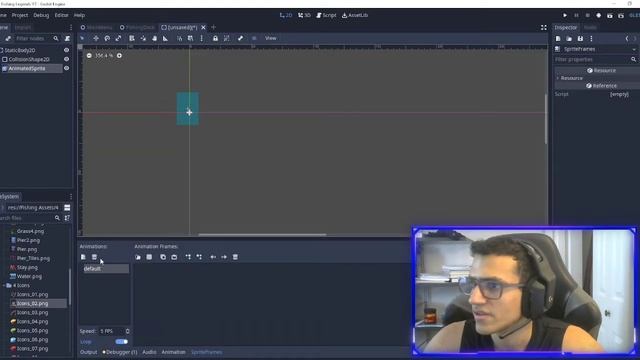This screenshot has height=360, width=640.
Task: Open the Help menu
Action: click(x=79, y=15)
